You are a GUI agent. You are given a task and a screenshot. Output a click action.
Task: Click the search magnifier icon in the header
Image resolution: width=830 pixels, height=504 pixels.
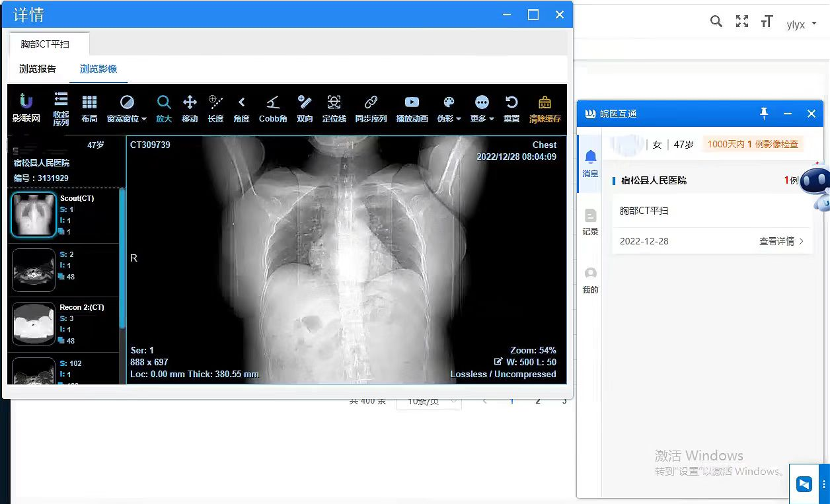pyautogui.click(x=716, y=22)
